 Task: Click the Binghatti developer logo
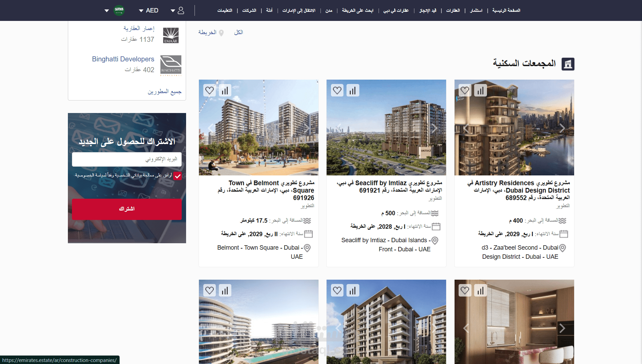point(171,65)
